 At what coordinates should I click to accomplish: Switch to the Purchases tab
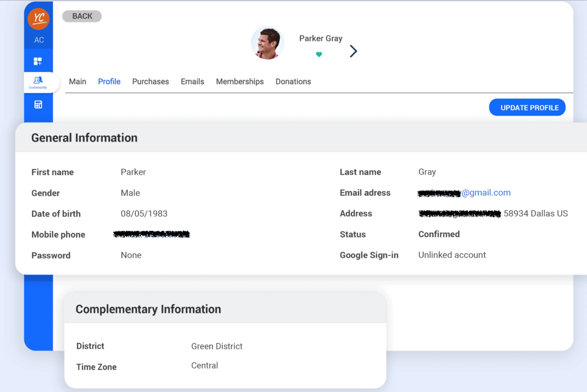(x=150, y=81)
